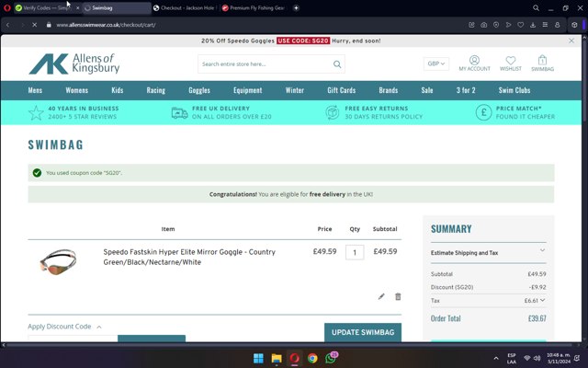The image size is (588, 368).
Task: Open the Sale menu
Action: [x=426, y=90]
